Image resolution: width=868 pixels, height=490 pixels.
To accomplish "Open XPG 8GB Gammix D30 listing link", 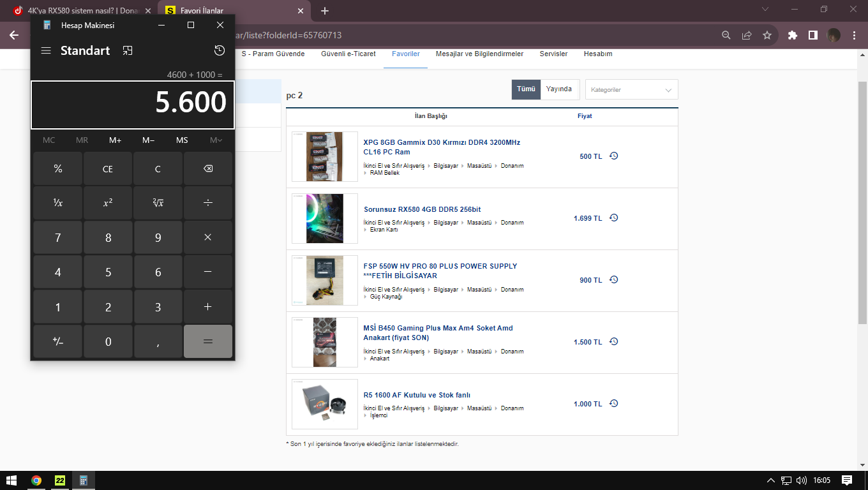I will point(442,147).
